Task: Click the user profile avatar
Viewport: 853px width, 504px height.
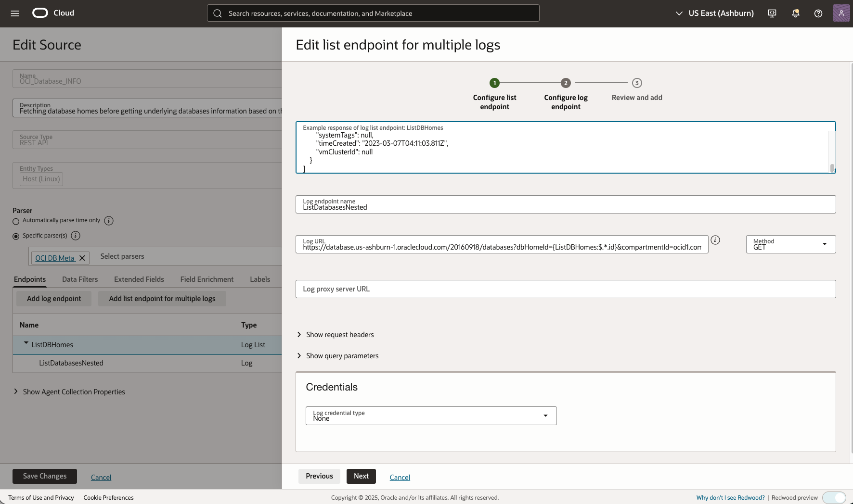Action: [x=841, y=13]
